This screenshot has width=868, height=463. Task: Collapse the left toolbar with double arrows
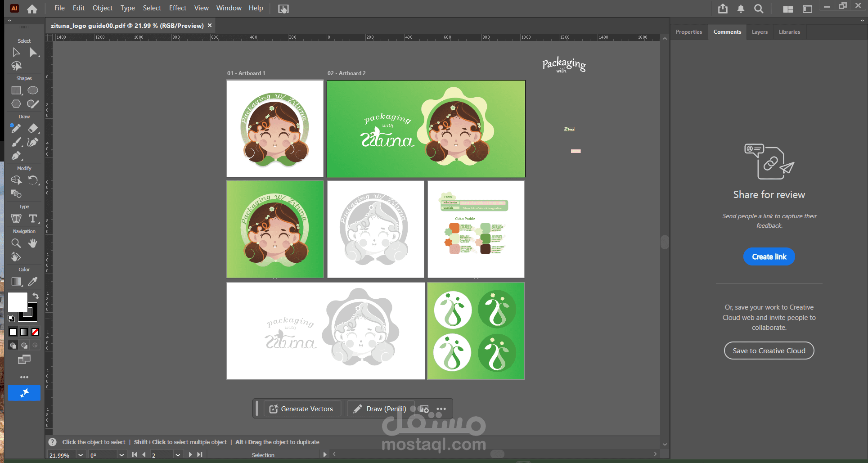[10, 21]
